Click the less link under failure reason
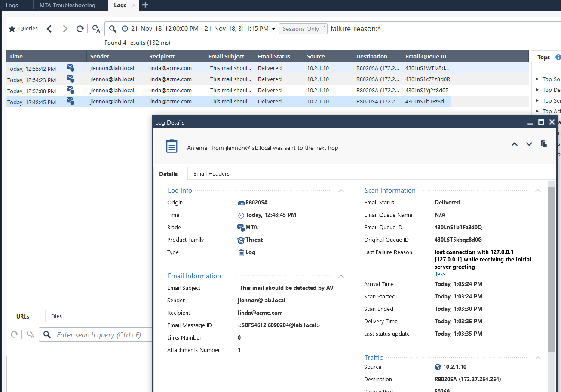The image size is (561, 392). coord(441,274)
